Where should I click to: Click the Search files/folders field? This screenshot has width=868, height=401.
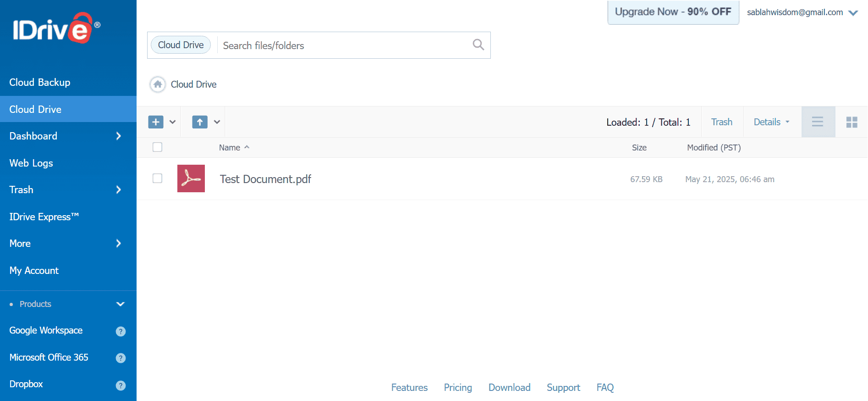[344, 45]
